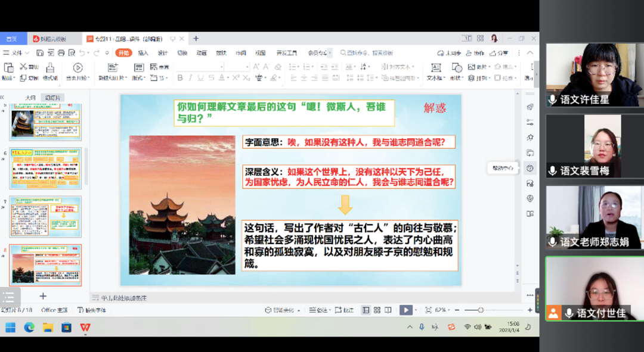The height and width of the screenshot is (352, 644).
Task: Open the Shapes (形状) icon
Action: 456,68
